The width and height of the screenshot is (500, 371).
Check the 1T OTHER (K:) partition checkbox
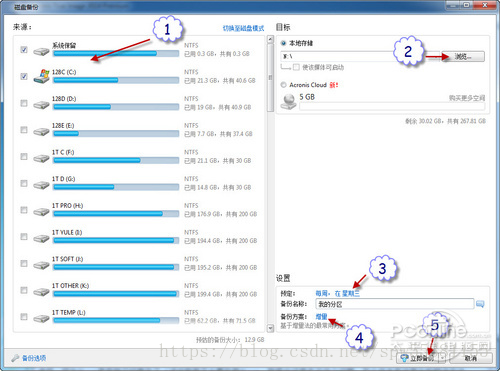click(24, 290)
